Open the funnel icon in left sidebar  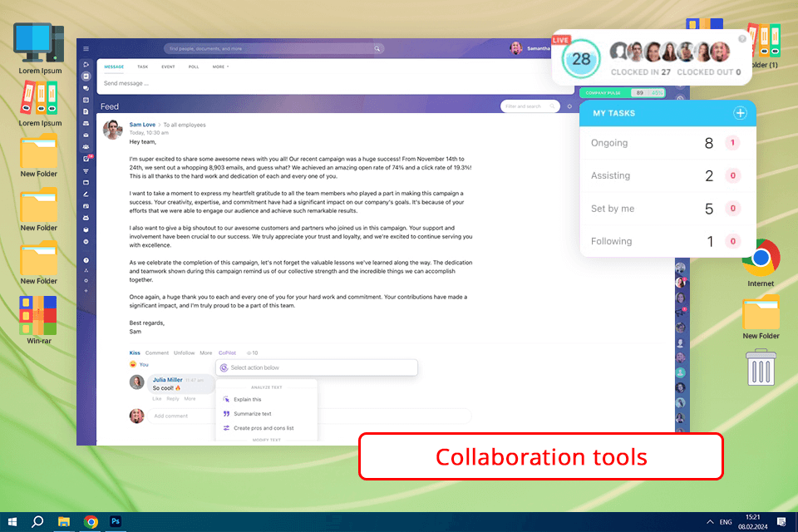tap(86, 171)
